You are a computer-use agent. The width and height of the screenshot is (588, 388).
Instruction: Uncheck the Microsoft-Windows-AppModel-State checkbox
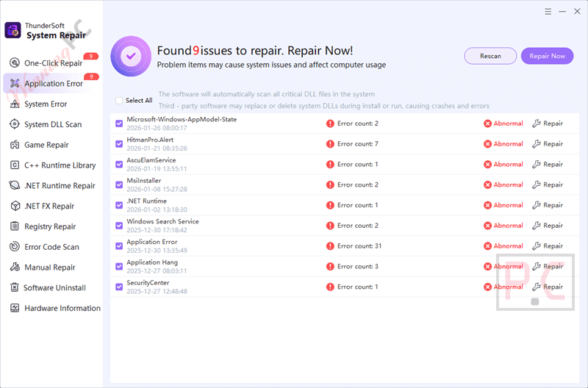point(119,123)
